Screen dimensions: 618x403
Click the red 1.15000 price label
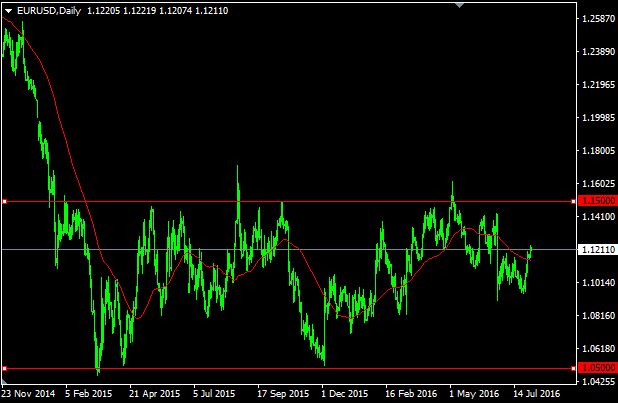pos(598,201)
